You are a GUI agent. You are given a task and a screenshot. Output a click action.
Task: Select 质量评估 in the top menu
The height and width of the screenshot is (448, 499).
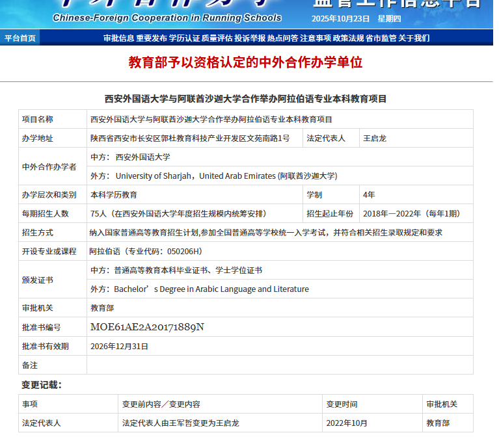[217, 38]
